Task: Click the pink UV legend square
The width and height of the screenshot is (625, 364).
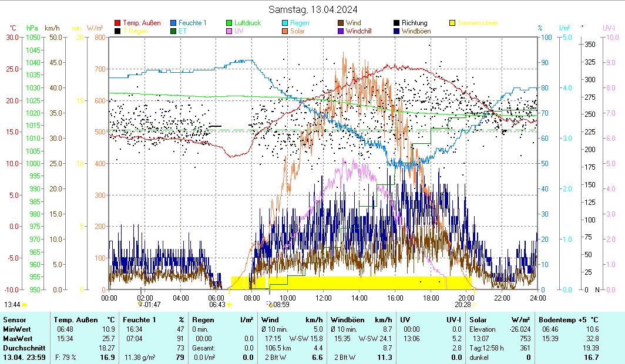Action: click(230, 32)
